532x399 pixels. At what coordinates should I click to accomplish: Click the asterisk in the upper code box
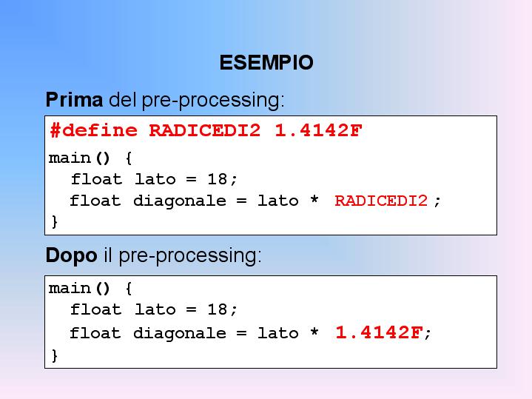[314, 201]
